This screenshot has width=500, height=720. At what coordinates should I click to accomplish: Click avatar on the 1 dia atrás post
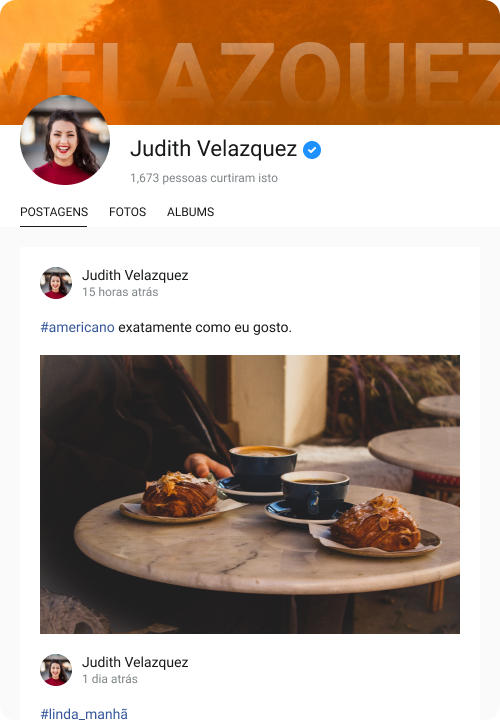pyautogui.click(x=56, y=670)
